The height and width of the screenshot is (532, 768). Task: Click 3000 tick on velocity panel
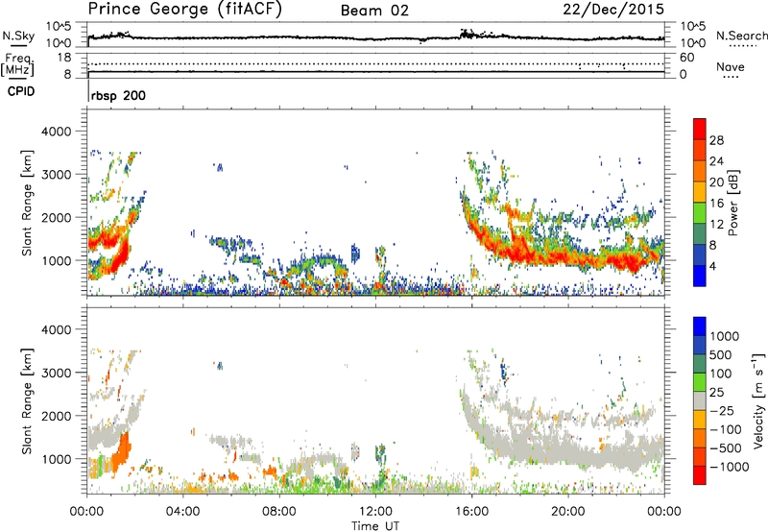pyautogui.click(x=56, y=373)
